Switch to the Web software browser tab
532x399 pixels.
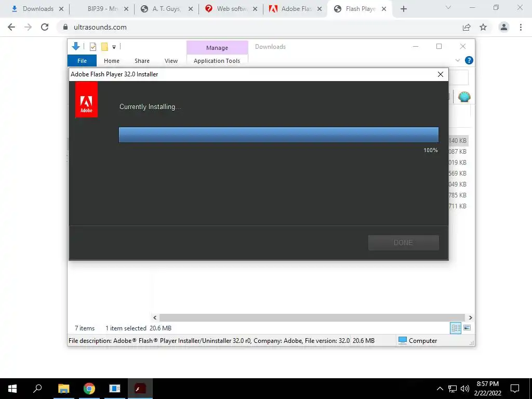(x=231, y=9)
